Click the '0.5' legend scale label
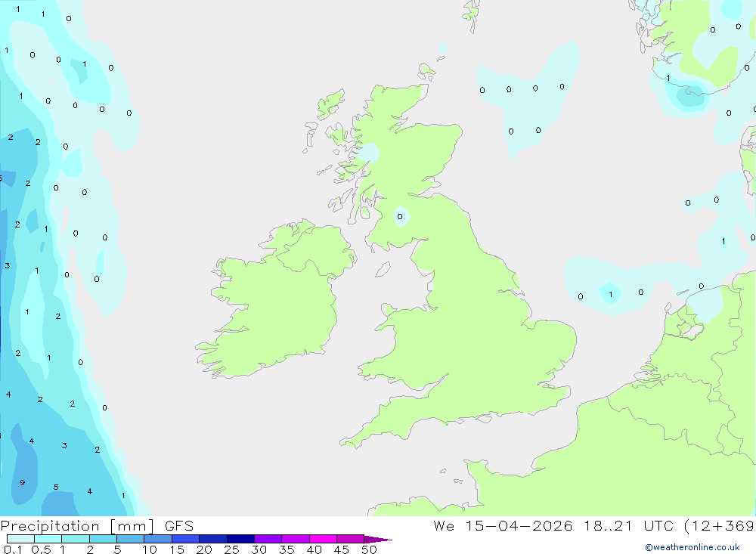The image size is (756, 554). pyautogui.click(x=41, y=549)
